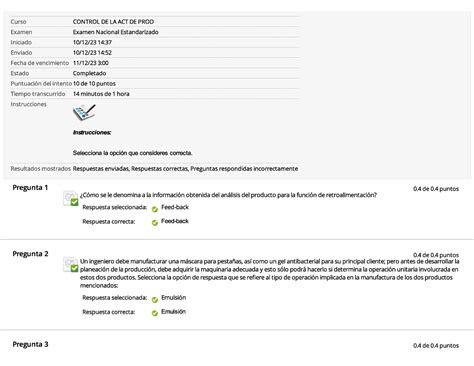Select the Pregunta 1 heading
This screenshot has height=366, width=474.
(x=30, y=188)
